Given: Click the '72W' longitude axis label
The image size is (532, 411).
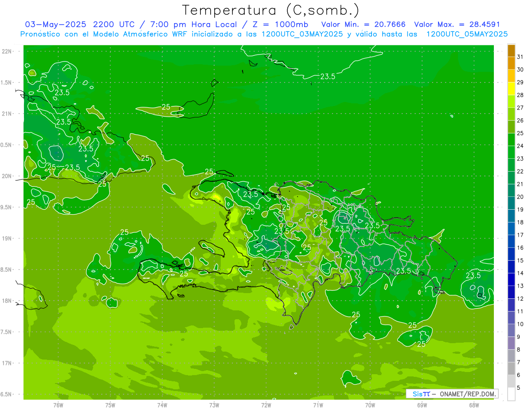Looking at the screenshot, I should click(266, 405).
